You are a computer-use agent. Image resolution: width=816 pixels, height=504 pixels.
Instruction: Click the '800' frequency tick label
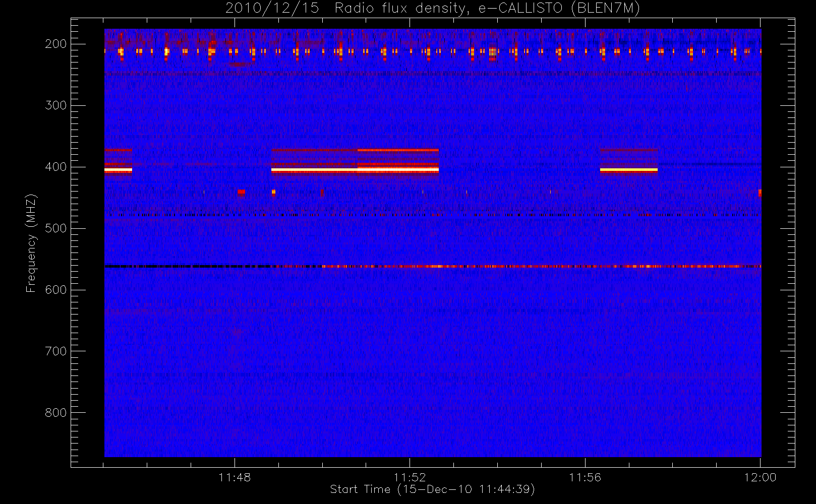(56, 413)
